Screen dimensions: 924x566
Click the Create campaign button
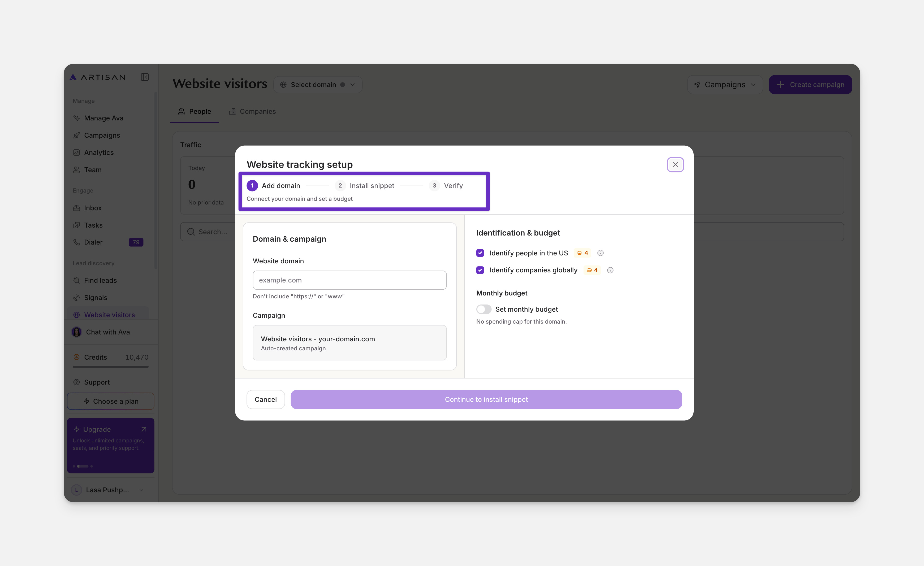click(x=810, y=85)
